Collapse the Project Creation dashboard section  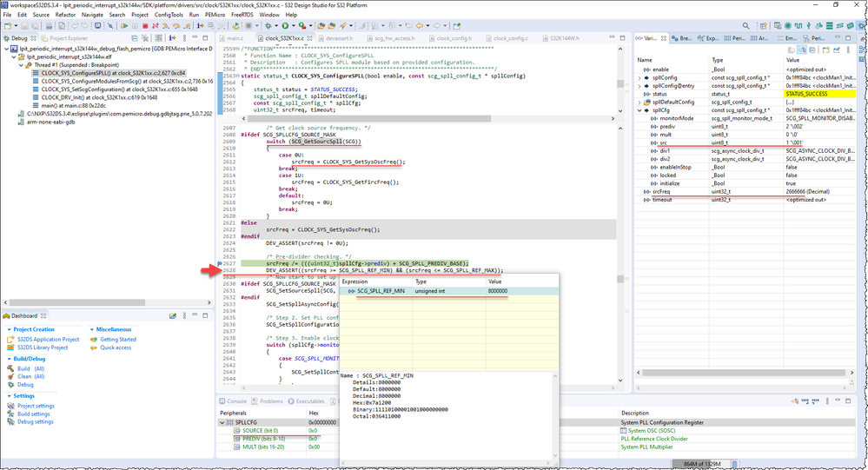pos(9,329)
